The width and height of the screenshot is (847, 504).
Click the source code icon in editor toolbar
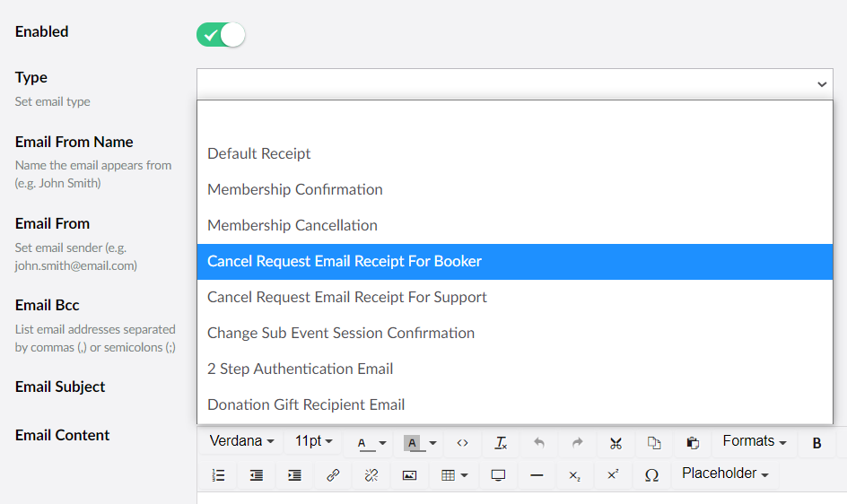click(x=462, y=443)
